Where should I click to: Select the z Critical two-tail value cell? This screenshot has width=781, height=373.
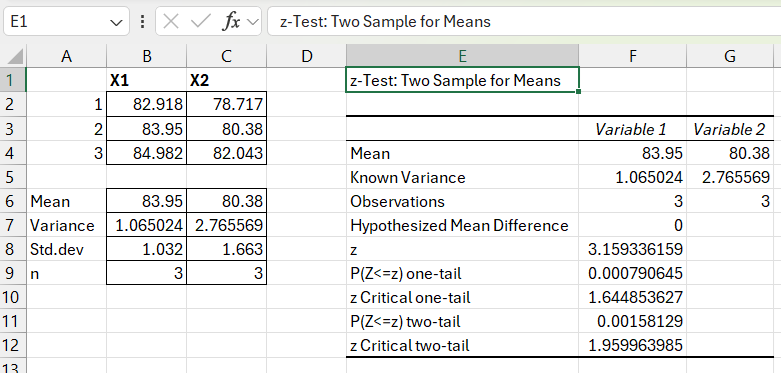(x=633, y=345)
